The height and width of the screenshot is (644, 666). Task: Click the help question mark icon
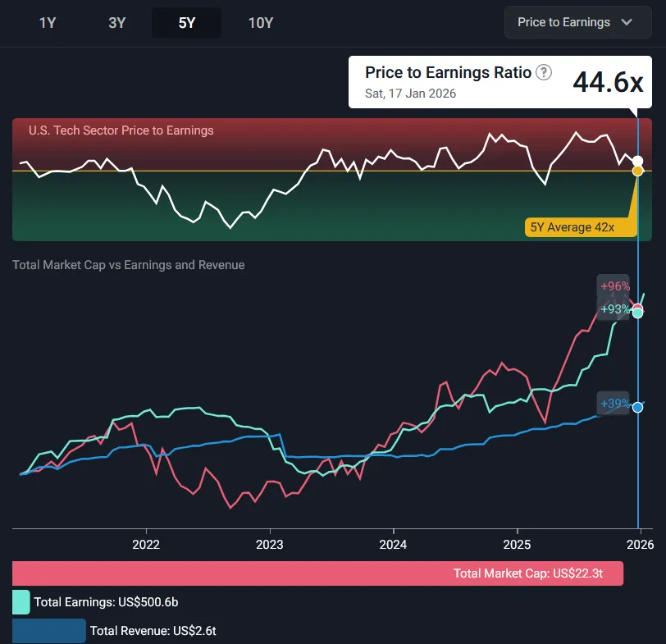(544, 72)
